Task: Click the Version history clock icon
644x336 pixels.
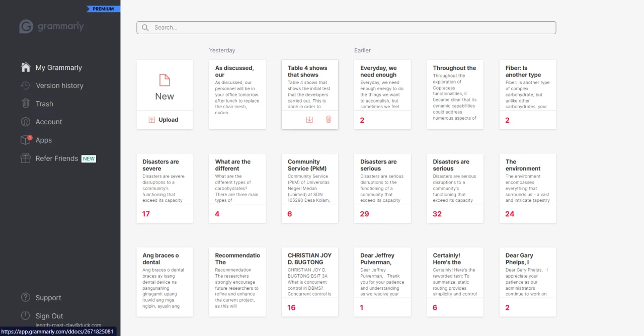Action: [x=26, y=86]
